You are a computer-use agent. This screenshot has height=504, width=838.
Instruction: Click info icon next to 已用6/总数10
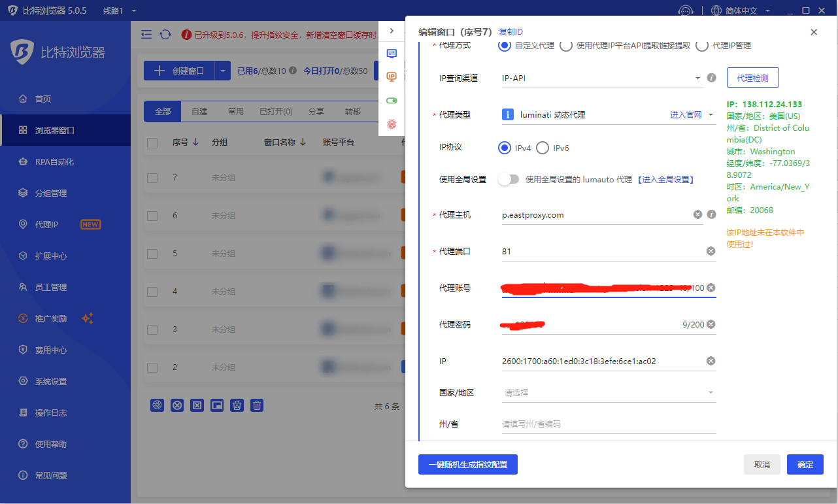(292, 71)
